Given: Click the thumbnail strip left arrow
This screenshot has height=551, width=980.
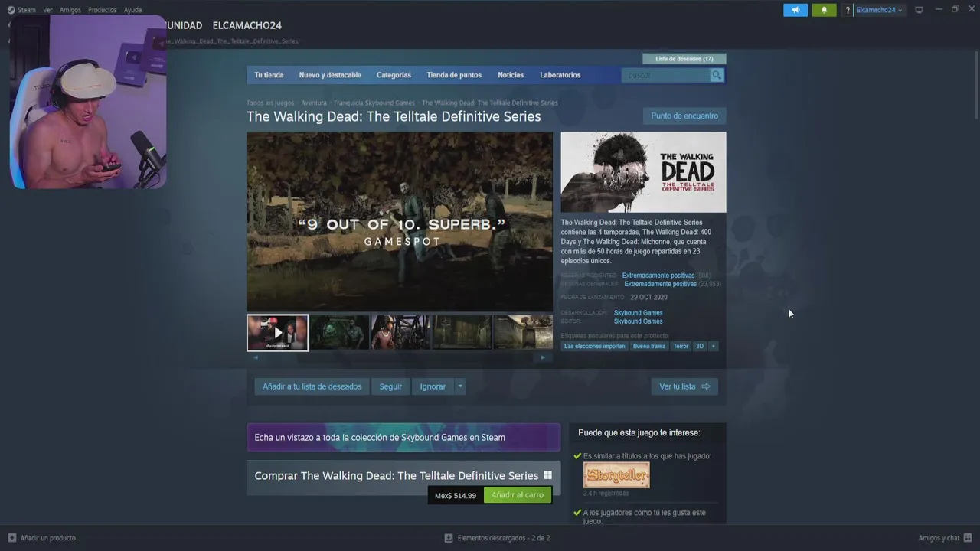Looking at the screenshot, I should click(255, 357).
